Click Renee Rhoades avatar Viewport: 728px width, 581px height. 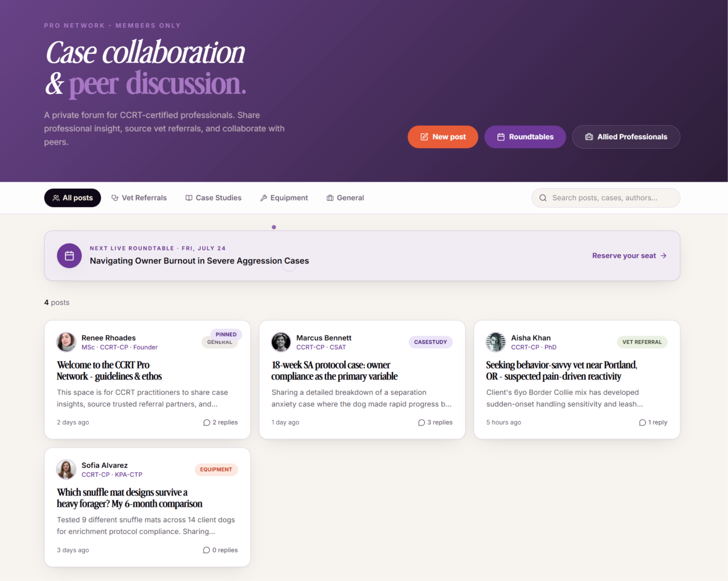coord(66,342)
